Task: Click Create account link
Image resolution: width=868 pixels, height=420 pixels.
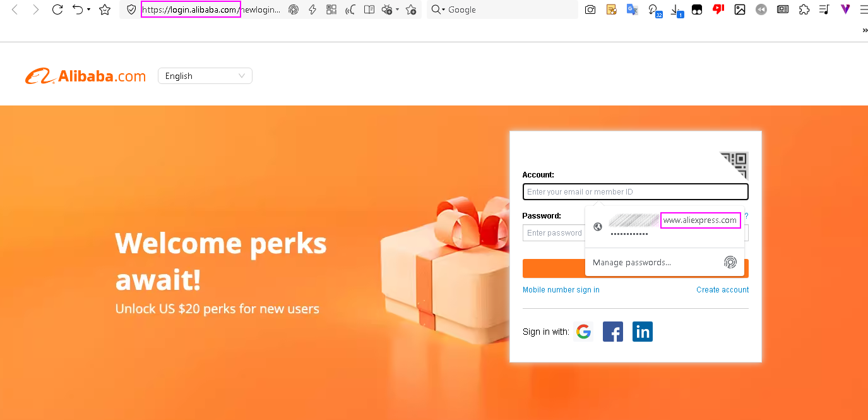Action: click(723, 290)
